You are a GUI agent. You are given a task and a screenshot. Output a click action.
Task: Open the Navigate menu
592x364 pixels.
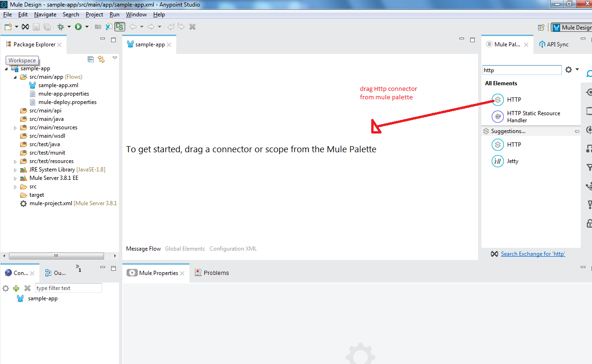[x=45, y=15]
